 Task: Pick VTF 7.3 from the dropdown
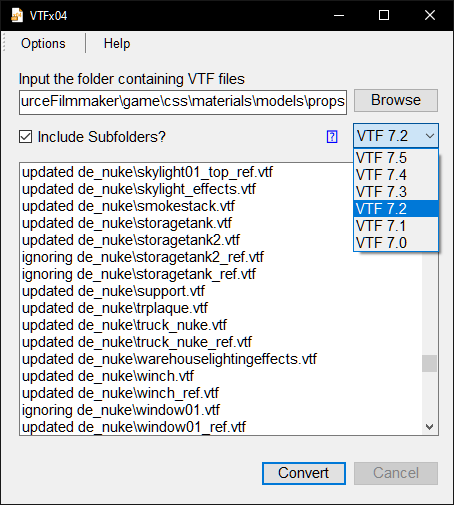(x=396, y=192)
